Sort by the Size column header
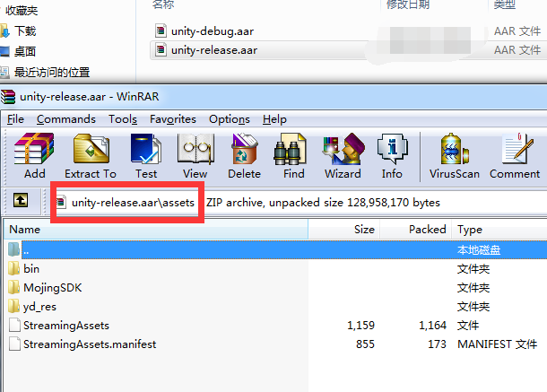 344,230
